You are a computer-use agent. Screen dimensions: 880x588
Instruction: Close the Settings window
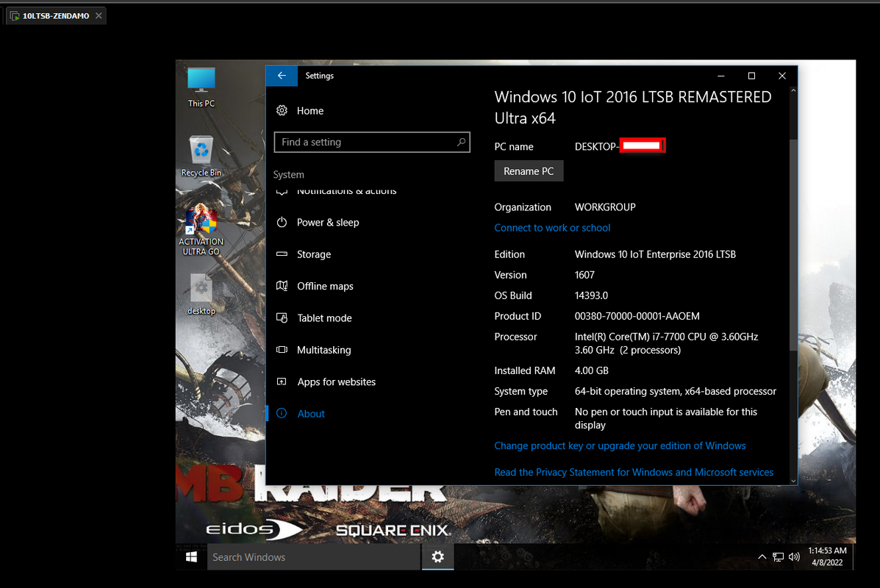pyautogui.click(x=781, y=76)
